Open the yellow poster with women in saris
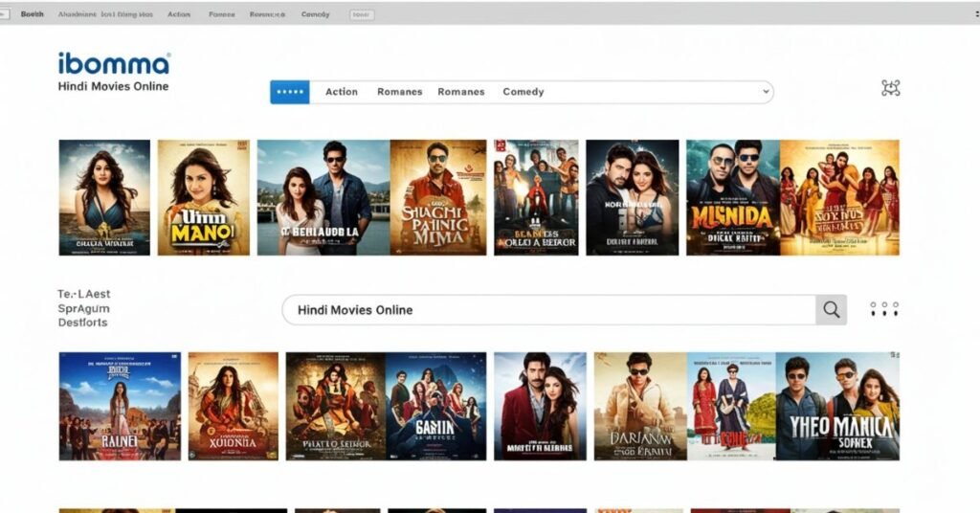The height and width of the screenshot is (513, 980). click(839, 197)
